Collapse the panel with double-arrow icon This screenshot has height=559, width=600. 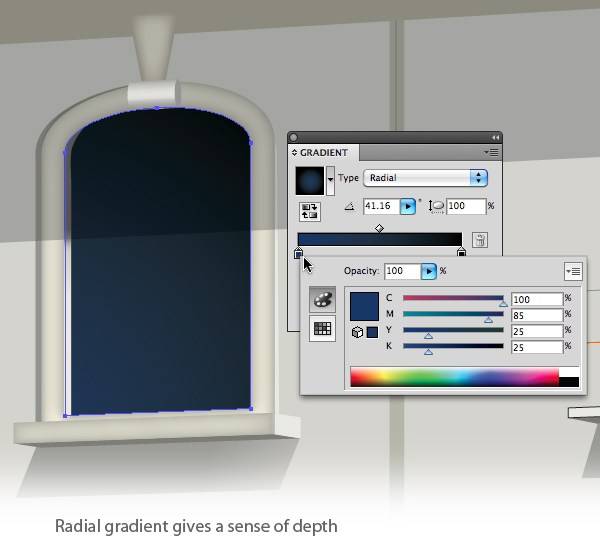(x=496, y=137)
